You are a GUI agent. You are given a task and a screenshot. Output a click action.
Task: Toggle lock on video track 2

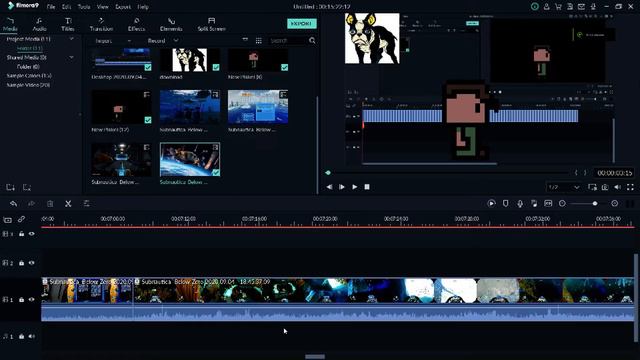coord(21,263)
